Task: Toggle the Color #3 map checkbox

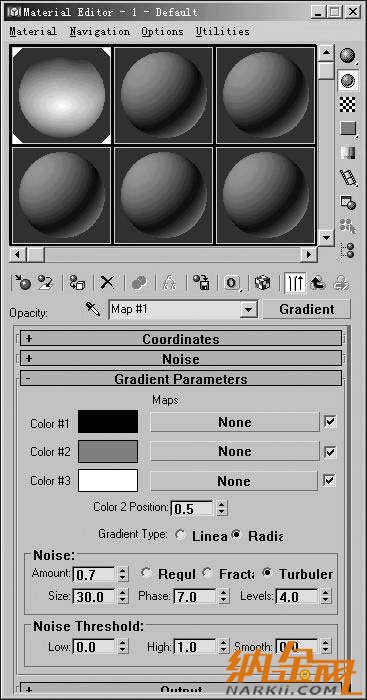Action: 330,481
